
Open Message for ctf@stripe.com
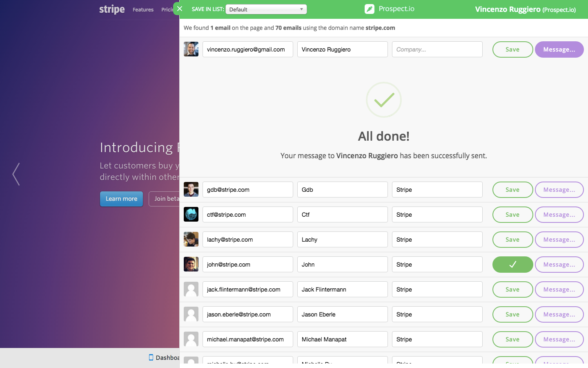click(x=559, y=215)
